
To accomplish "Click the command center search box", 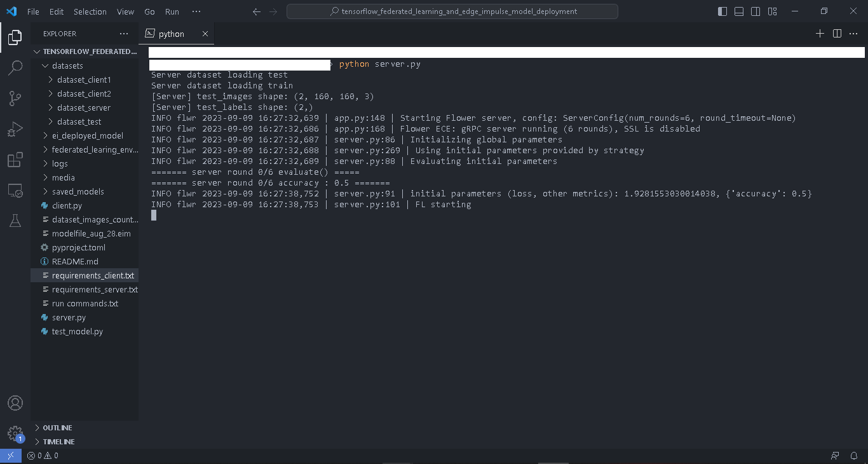I will click(x=452, y=11).
